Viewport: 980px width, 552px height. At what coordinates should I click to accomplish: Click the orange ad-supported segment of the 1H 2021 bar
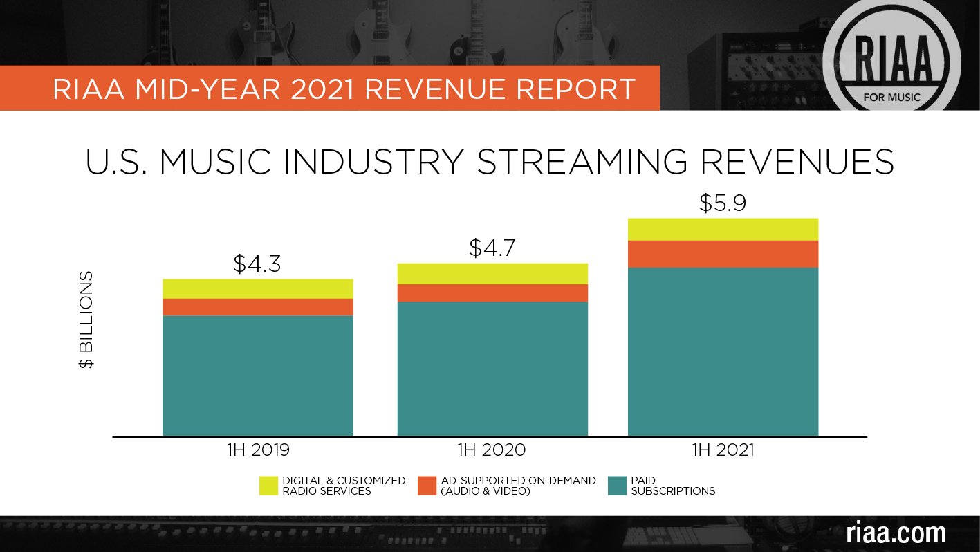pos(723,254)
